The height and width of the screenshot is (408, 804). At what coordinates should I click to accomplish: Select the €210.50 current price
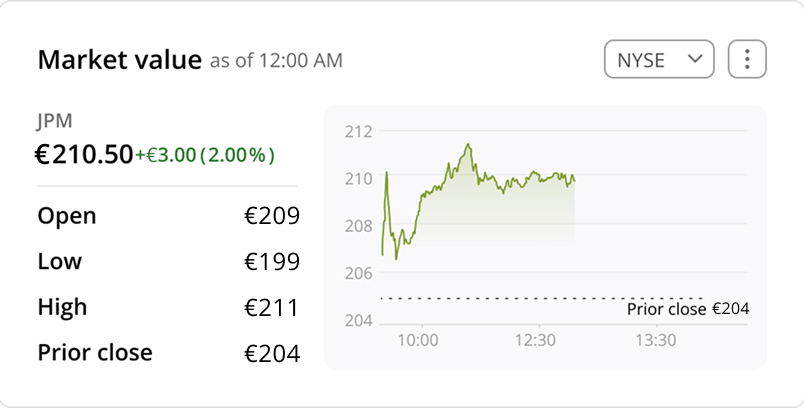tap(84, 154)
